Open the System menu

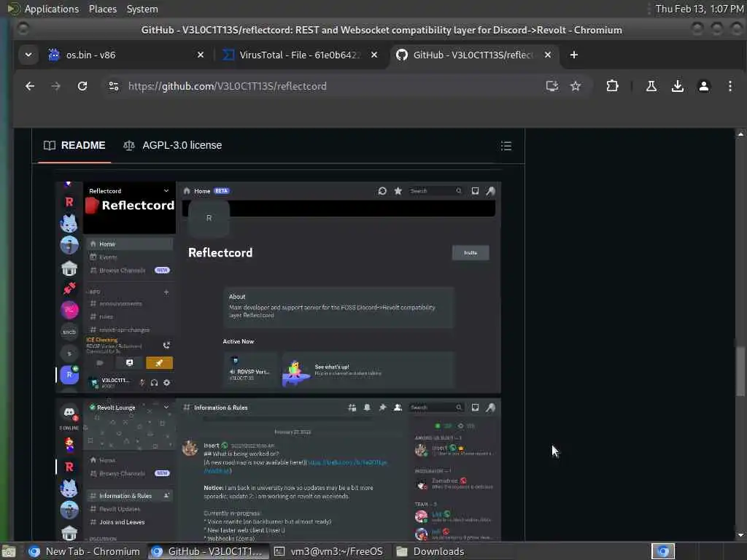click(x=142, y=9)
